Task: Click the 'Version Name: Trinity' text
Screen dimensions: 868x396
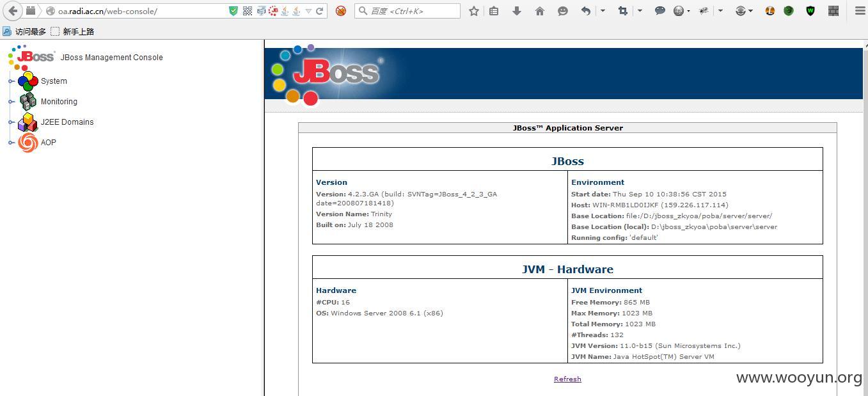Action: [354, 214]
